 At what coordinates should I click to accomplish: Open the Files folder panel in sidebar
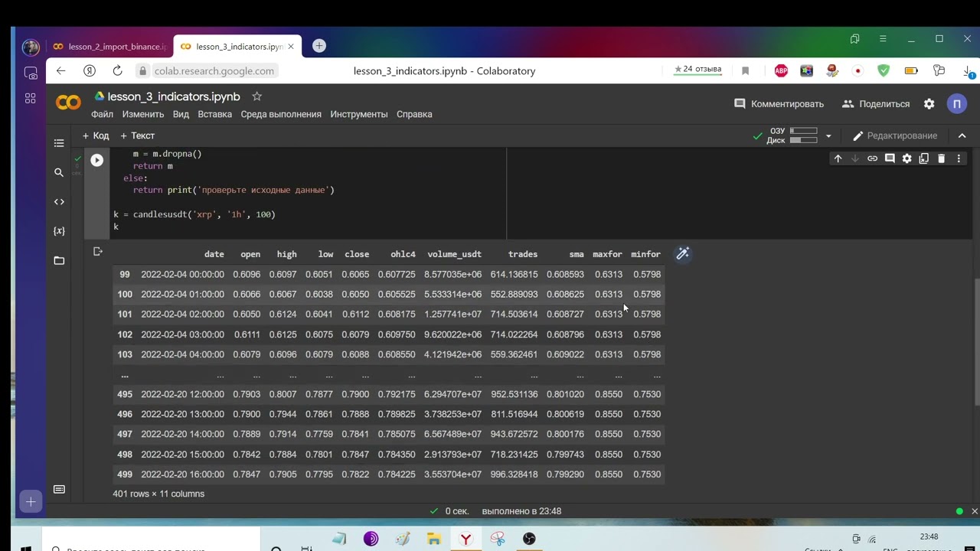(59, 261)
